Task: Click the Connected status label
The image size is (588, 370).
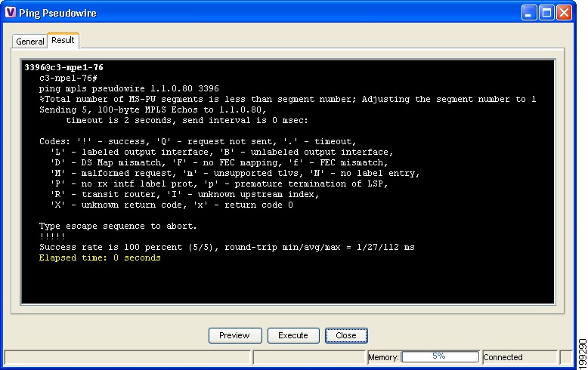Action: pos(503,357)
